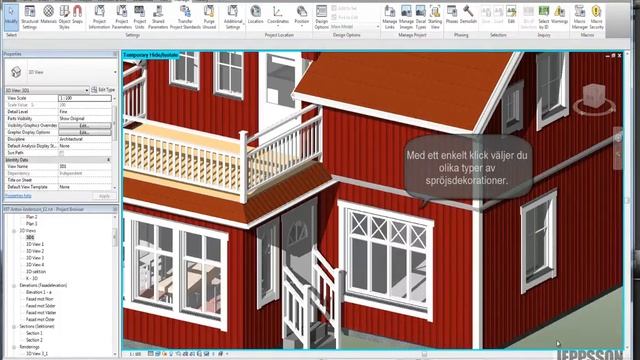Click the View Scale value field
The image size is (640, 360).
point(84,98)
